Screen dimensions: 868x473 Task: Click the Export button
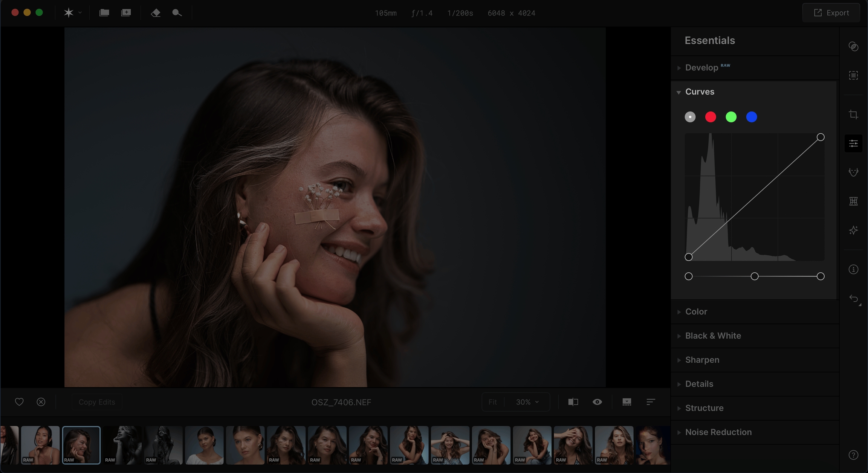coord(831,13)
